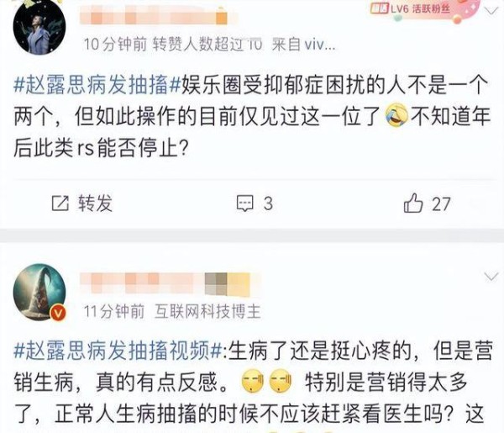Open first poster's profile avatar
The width and height of the screenshot is (504, 433).
[x=39, y=27]
